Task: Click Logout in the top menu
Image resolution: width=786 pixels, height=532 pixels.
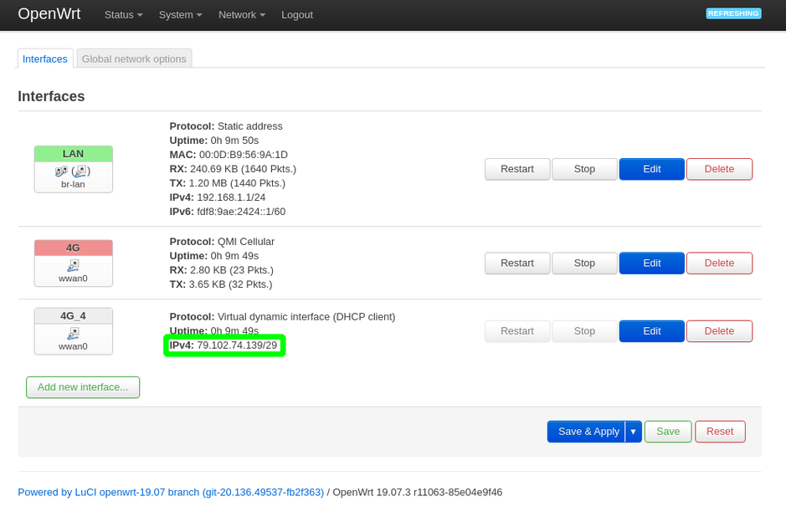Action: [297, 14]
